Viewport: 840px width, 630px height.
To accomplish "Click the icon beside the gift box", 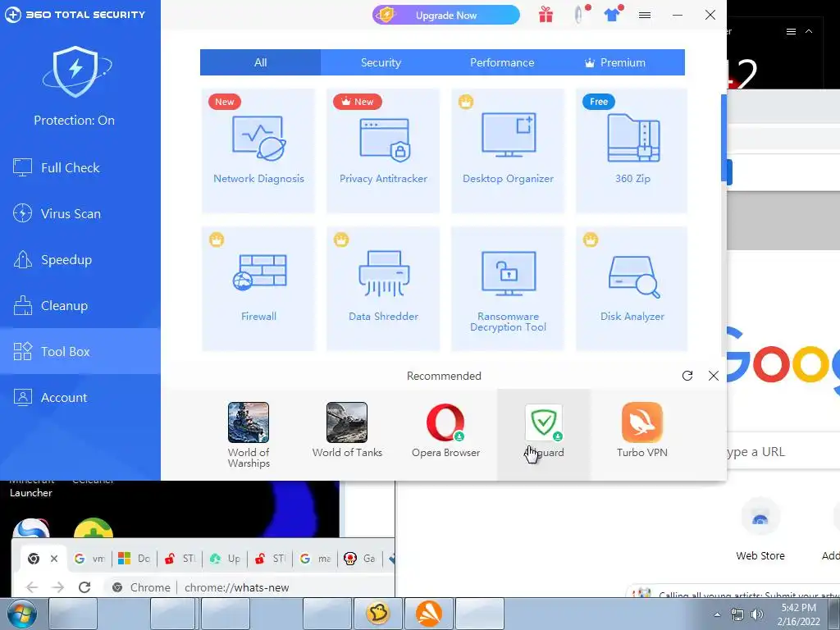I will pyautogui.click(x=578, y=15).
